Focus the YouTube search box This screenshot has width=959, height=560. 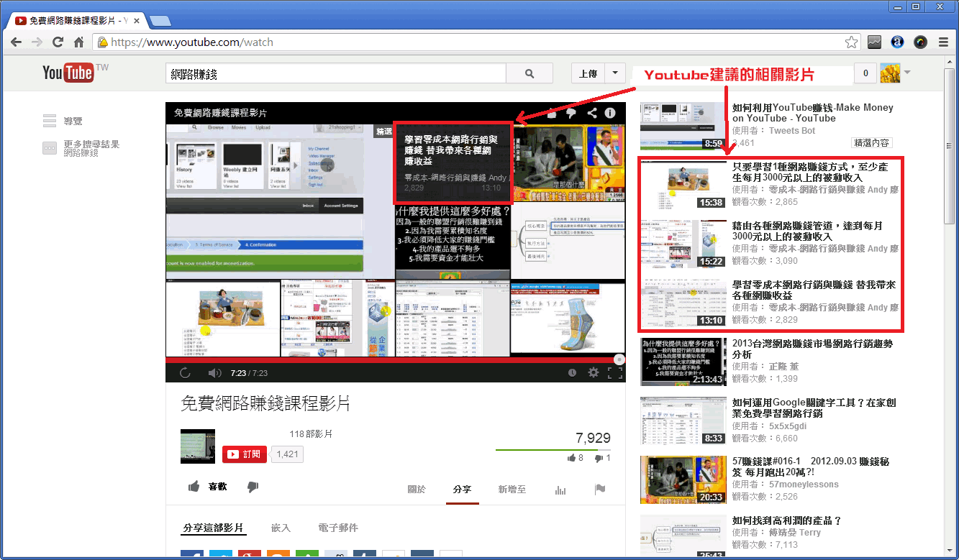point(336,73)
